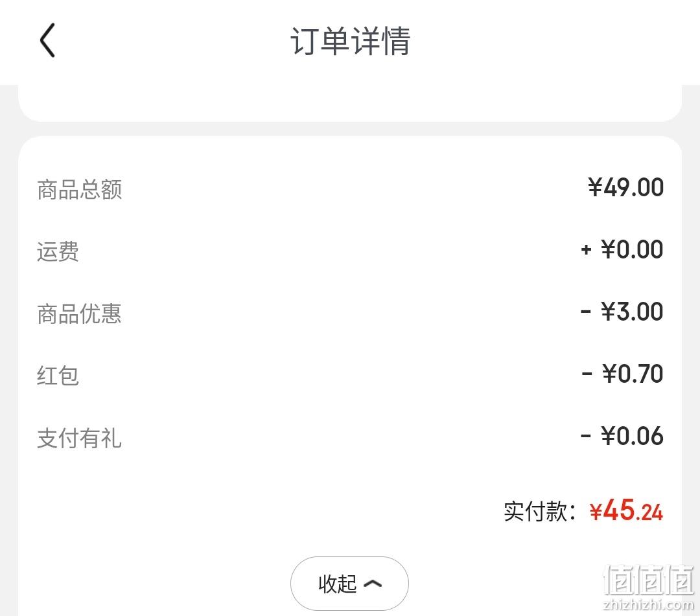700x616 pixels.
Task: Tap the 值值值 watermark logo
Action: tap(649, 580)
